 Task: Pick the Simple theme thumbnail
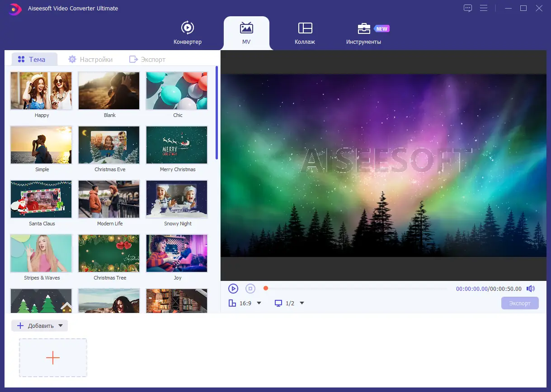coord(41,145)
